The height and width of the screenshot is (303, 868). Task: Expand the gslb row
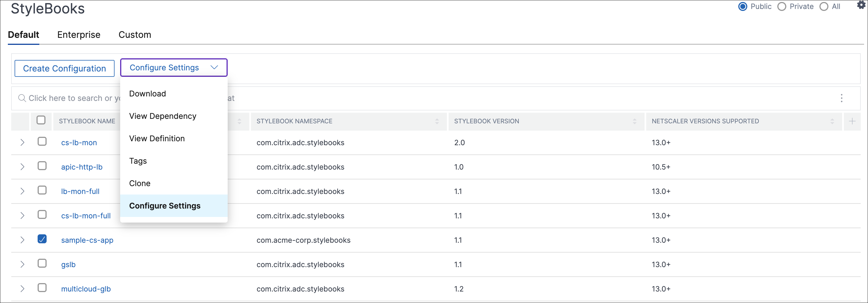22,264
